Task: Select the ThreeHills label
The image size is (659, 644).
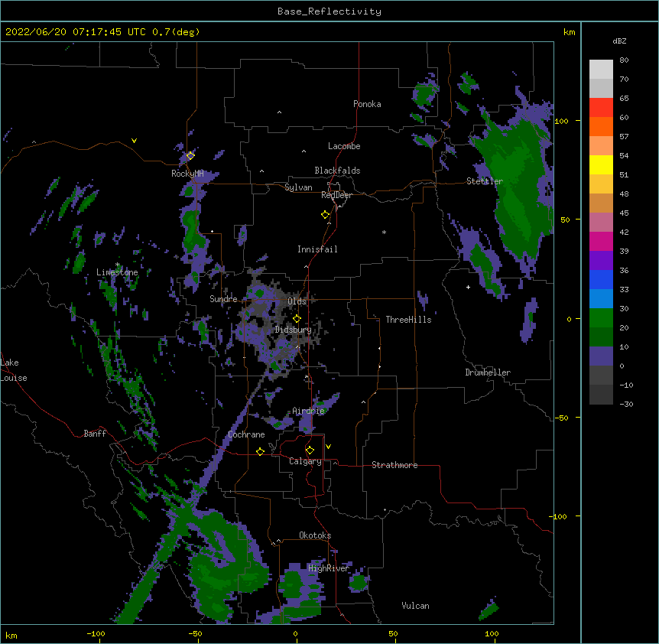Action: (408, 320)
